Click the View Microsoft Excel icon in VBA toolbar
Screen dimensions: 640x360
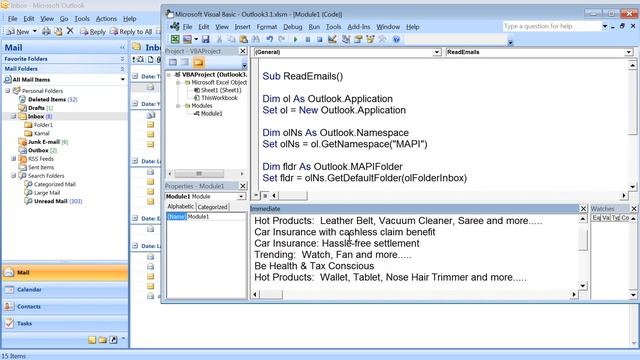click(175, 39)
